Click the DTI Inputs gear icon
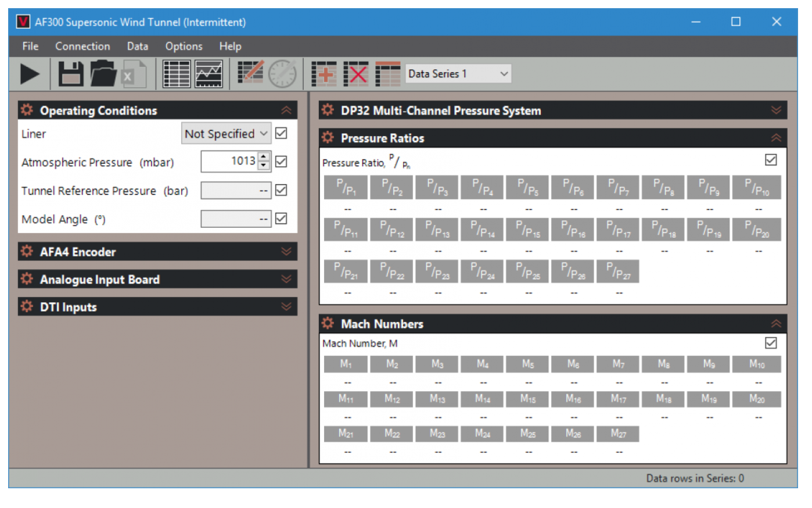This screenshot has width=812, height=508. pos(27,306)
